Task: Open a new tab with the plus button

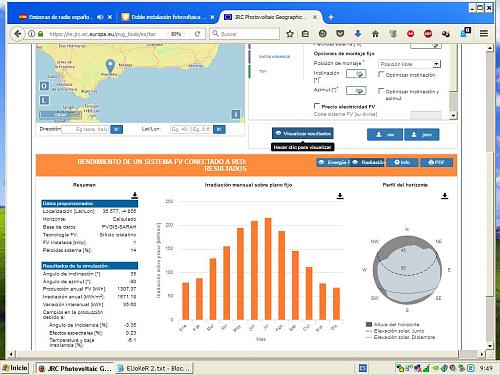Action: [x=331, y=17]
